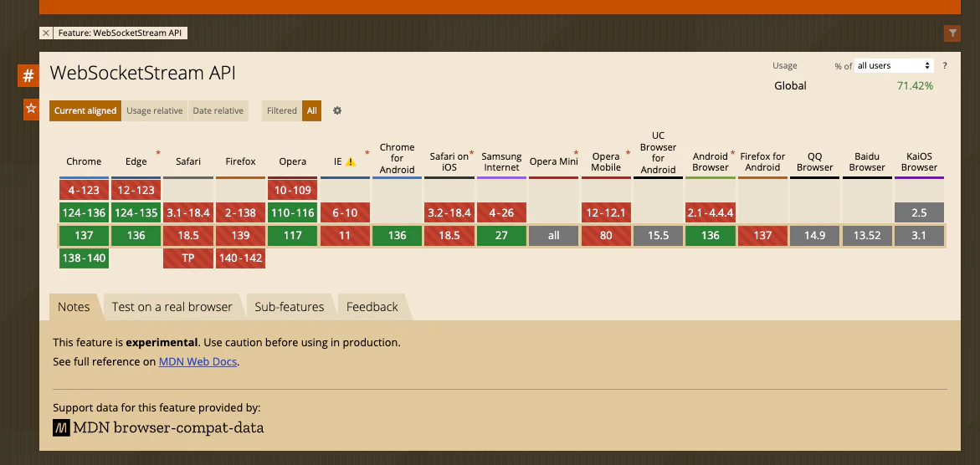Click UC Browser for Android header
Screen dimensions: 980x465
[658, 152]
